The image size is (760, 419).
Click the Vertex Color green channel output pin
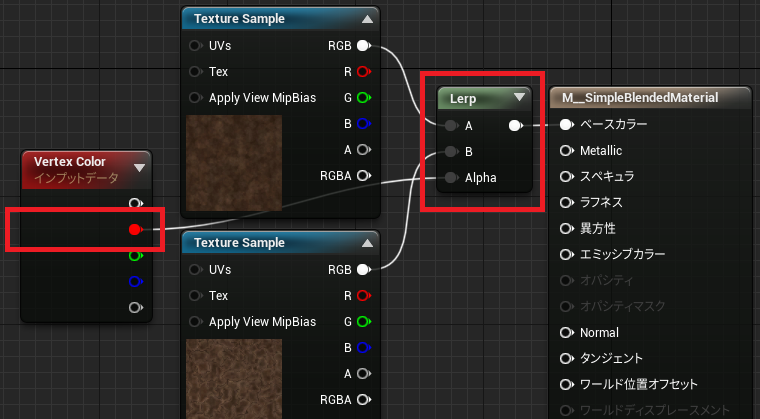(135, 256)
